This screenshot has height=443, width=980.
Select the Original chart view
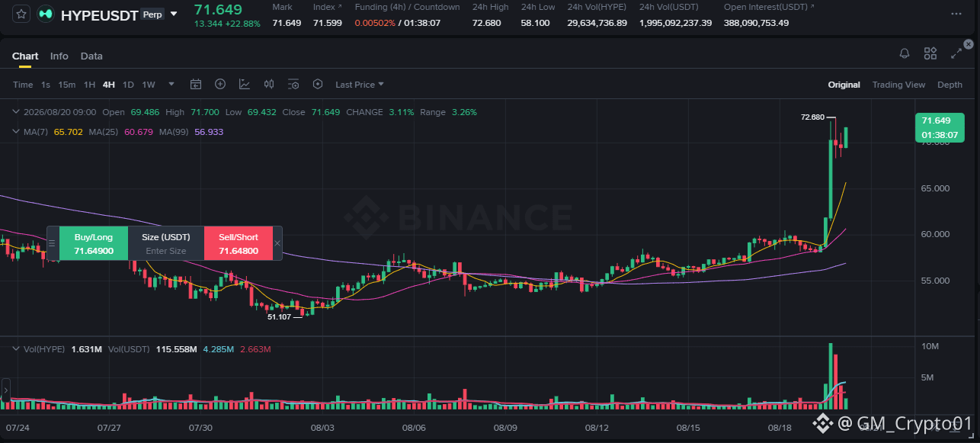pos(844,85)
